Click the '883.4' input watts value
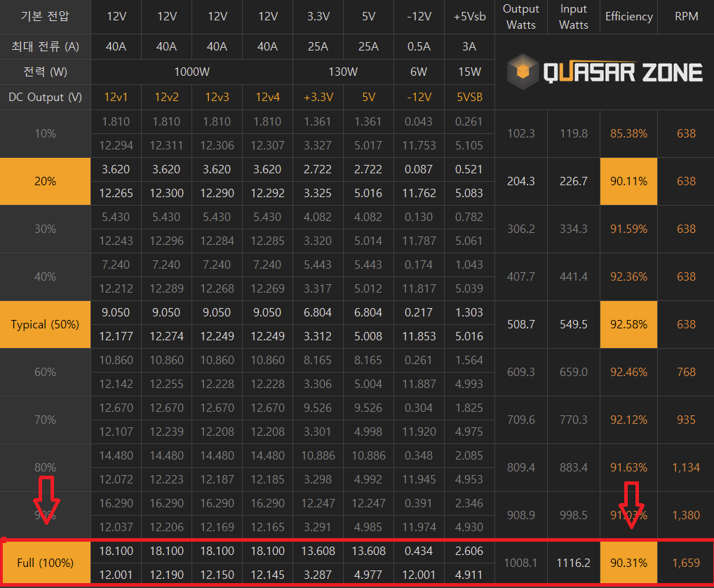Image resolution: width=714 pixels, height=588 pixels. click(x=574, y=467)
